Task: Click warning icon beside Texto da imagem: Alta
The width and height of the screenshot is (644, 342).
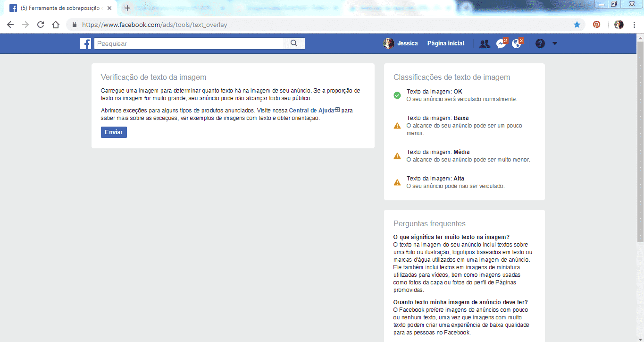Action: (x=397, y=182)
